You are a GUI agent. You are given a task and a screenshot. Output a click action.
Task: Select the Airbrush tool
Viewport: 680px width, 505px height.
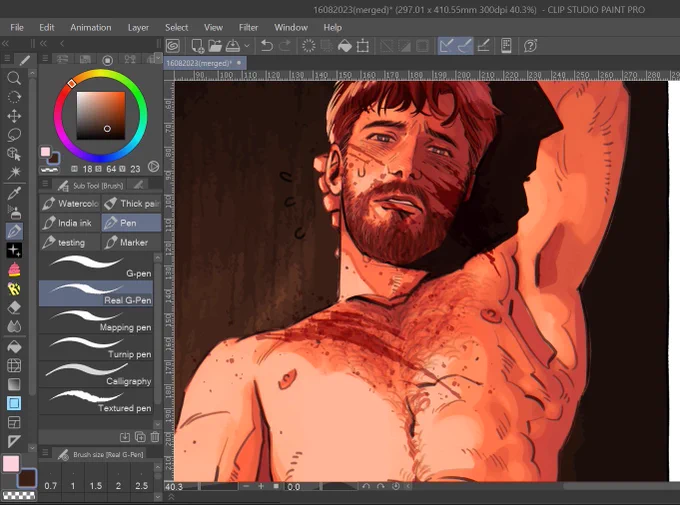[x=14, y=213]
